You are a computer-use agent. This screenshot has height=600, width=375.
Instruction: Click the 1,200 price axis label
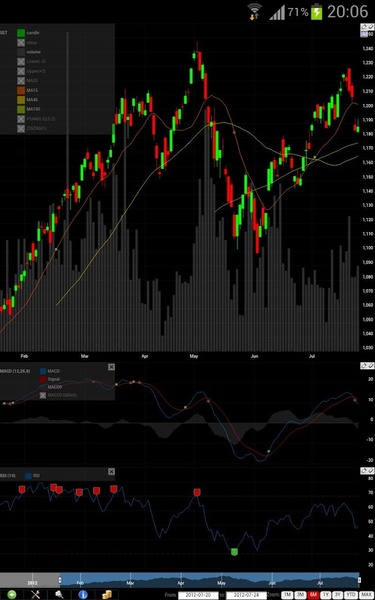tap(368, 106)
